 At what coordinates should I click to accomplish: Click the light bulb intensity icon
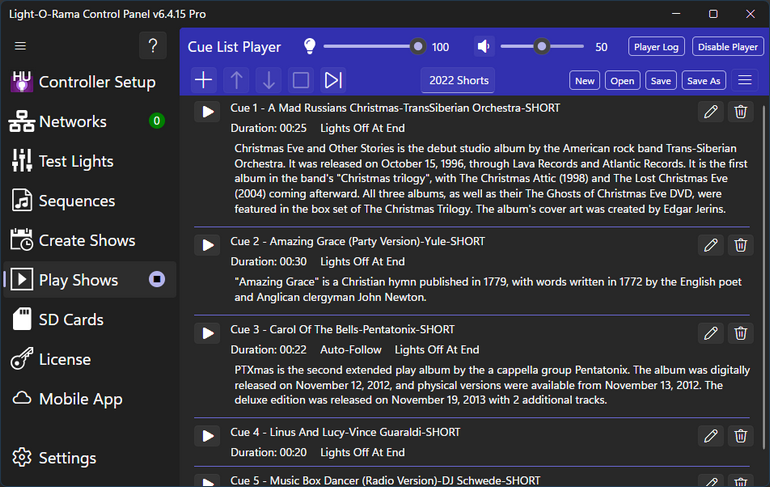pos(310,47)
